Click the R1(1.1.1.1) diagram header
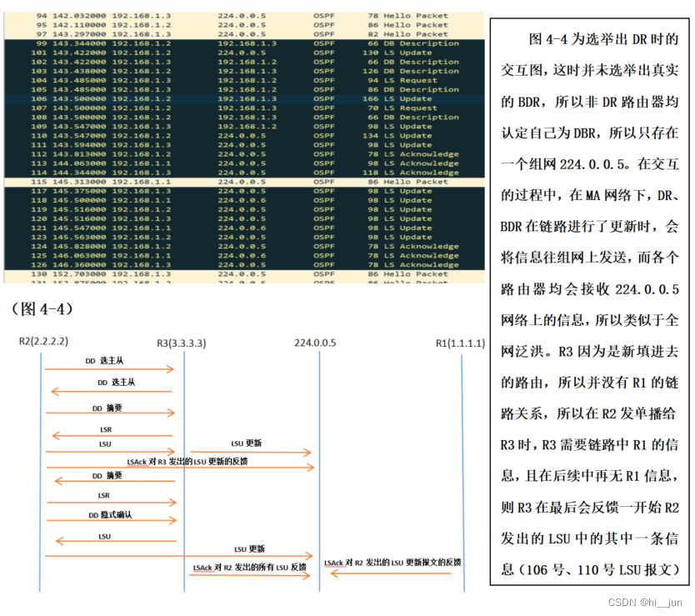Screen dimensions: 695x616 tap(461, 343)
